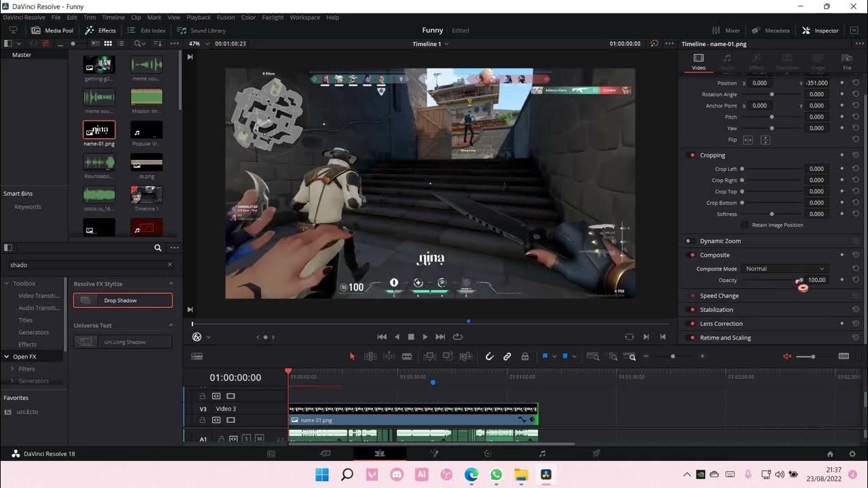Reset the Rotation Angle value
Image resolution: width=868 pixels, height=488 pixels.
click(x=856, y=94)
